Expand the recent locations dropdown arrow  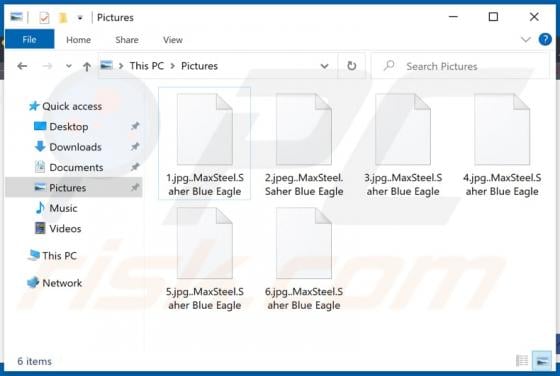point(69,66)
